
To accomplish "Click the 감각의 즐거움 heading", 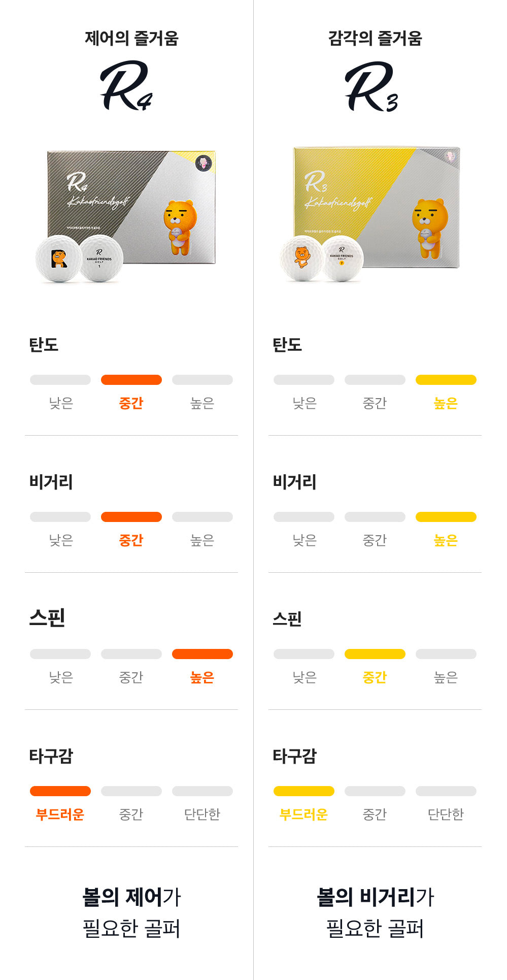I will [375, 39].
